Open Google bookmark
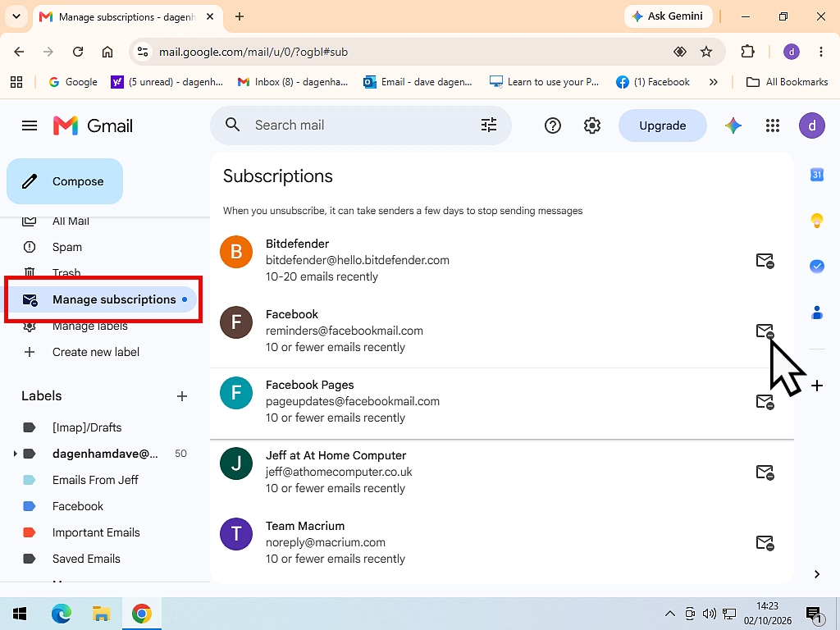This screenshot has width=840, height=630. click(x=73, y=82)
